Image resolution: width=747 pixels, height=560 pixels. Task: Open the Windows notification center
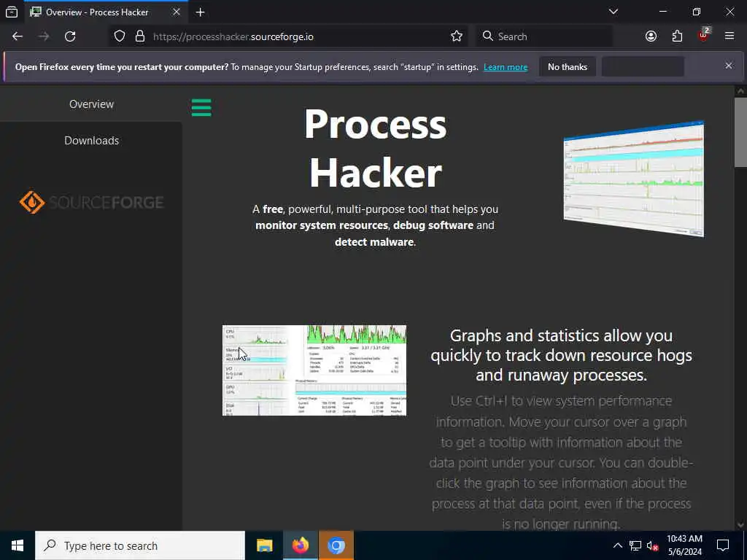[x=723, y=545]
